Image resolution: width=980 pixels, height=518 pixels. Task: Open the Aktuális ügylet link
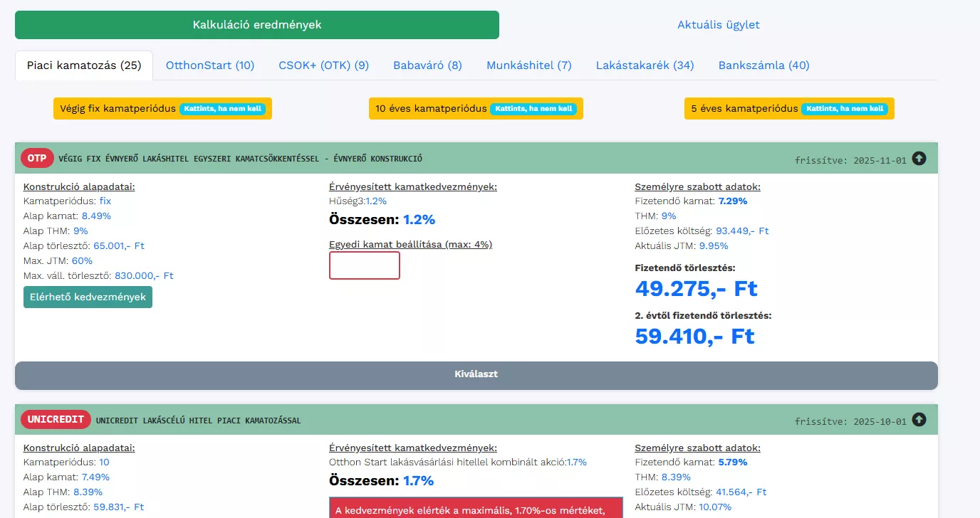point(718,25)
